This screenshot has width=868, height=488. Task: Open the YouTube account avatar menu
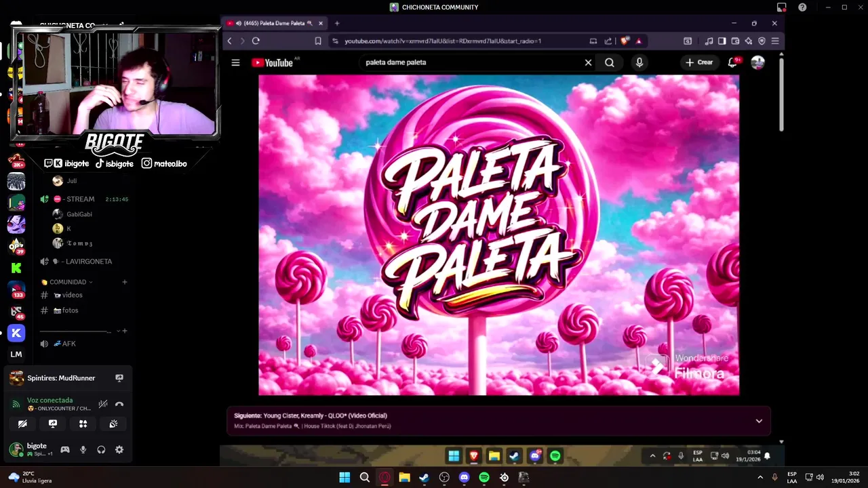coord(757,62)
